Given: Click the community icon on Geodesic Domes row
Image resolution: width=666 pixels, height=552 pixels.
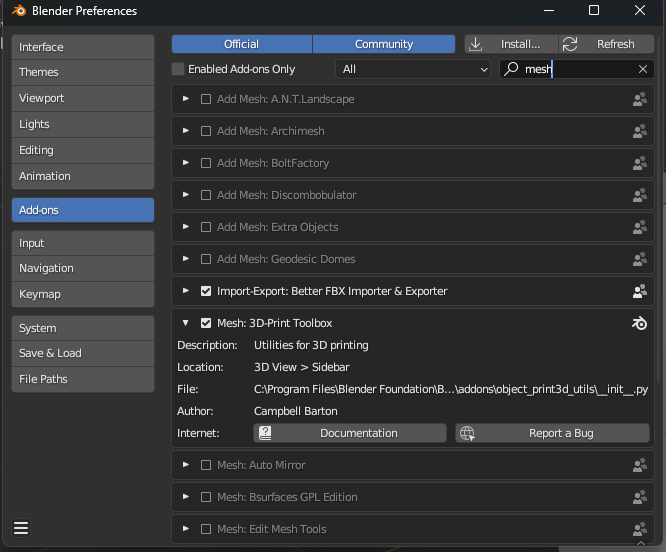Looking at the screenshot, I should pyautogui.click(x=640, y=259).
